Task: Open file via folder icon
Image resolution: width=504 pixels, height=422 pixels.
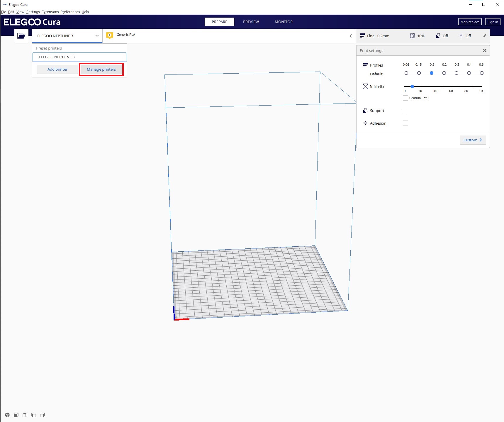Action: (21, 36)
